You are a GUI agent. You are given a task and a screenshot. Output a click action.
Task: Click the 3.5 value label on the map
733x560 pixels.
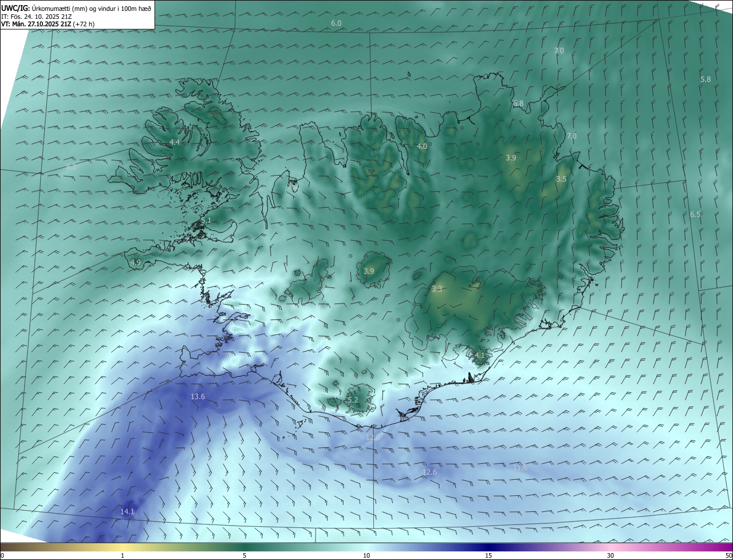pos(561,179)
